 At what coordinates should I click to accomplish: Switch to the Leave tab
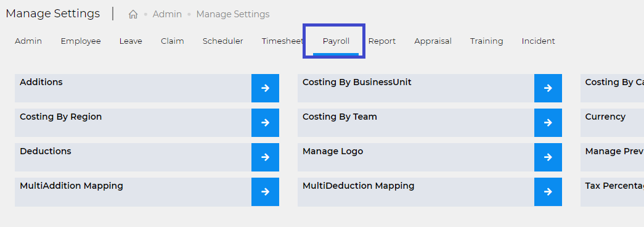pyautogui.click(x=131, y=41)
